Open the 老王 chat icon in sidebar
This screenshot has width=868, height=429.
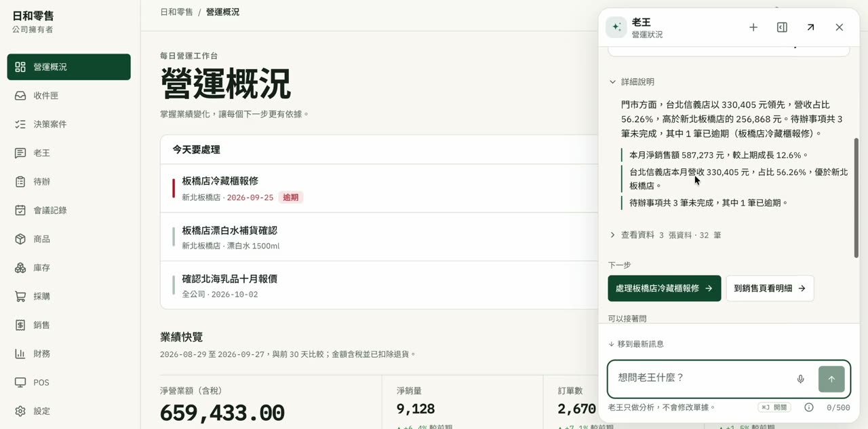pos(20,153)
